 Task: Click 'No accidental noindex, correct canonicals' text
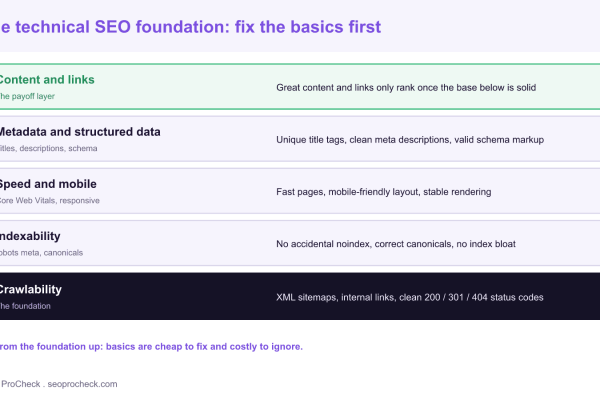point(396,244)
